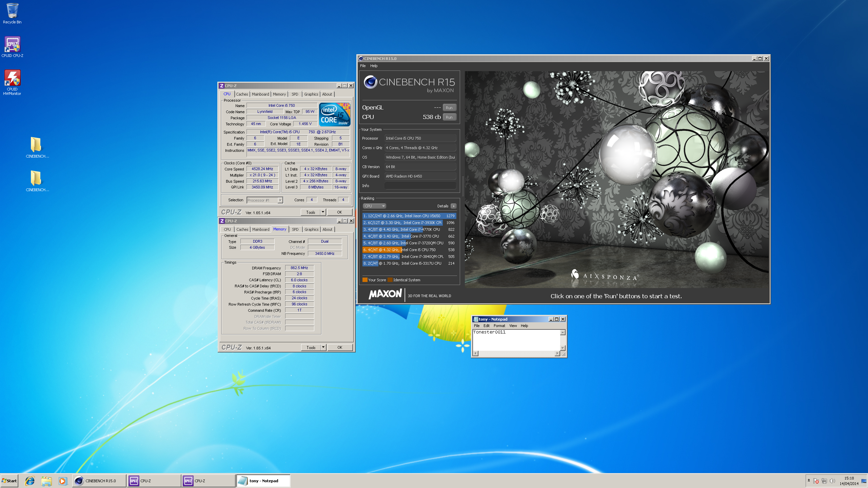Run the OpenGL benchmark test

pos(449,108)
